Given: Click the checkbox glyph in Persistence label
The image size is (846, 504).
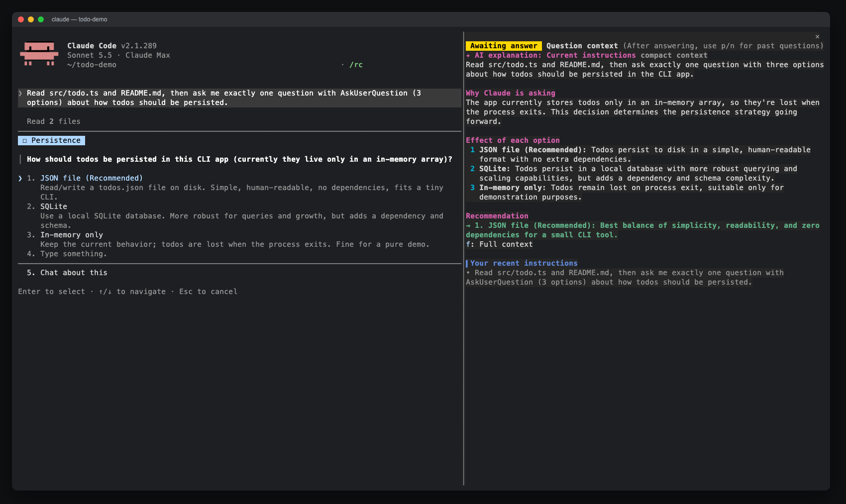Looking at the screenshot, I should 24,141.
